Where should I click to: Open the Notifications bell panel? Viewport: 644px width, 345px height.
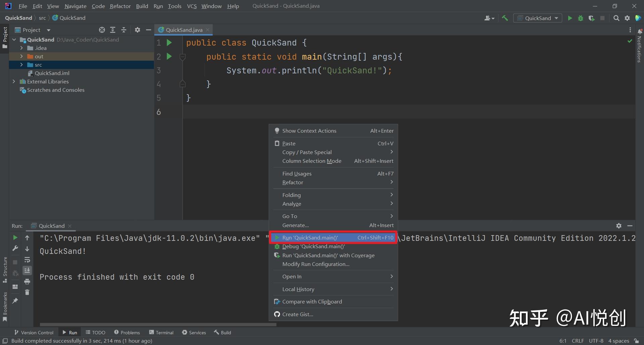(640, 31)
